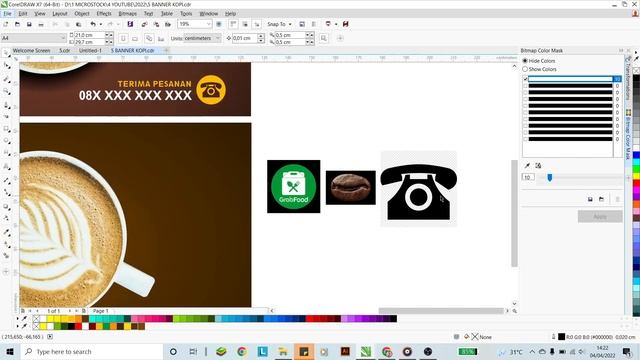Click the New document icon
This screenshot has height=360, width=640.
[6, 24]
